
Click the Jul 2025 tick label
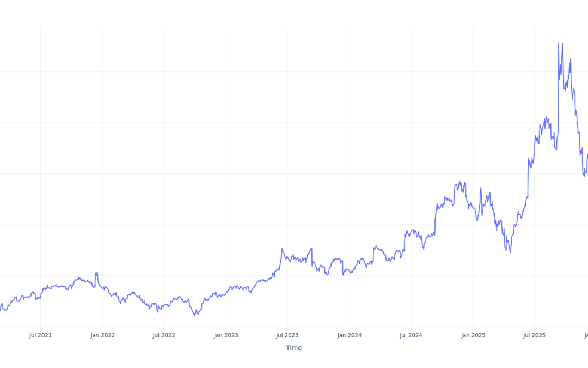click(x=535, y=335)
